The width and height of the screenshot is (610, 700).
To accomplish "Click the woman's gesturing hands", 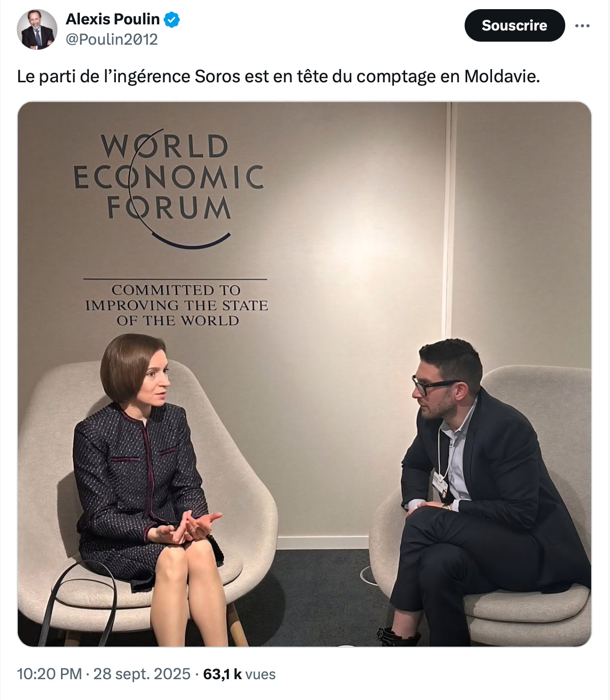I will [x=188, y=527].
